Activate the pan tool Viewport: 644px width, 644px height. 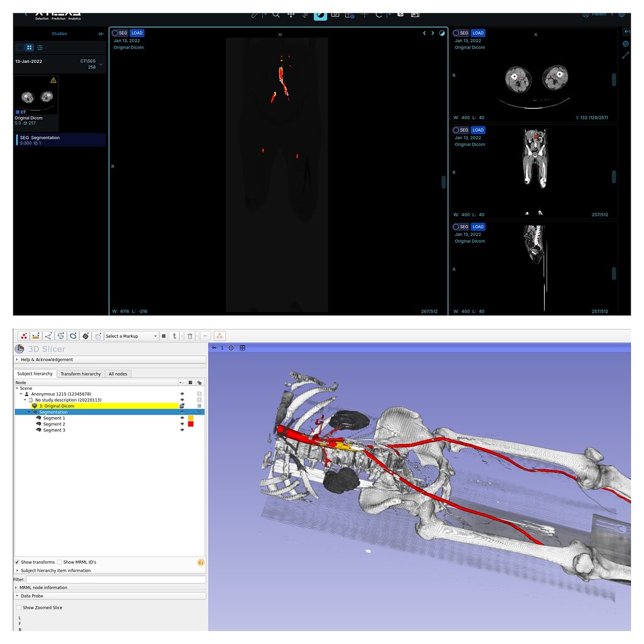click(x=290, y=15)
